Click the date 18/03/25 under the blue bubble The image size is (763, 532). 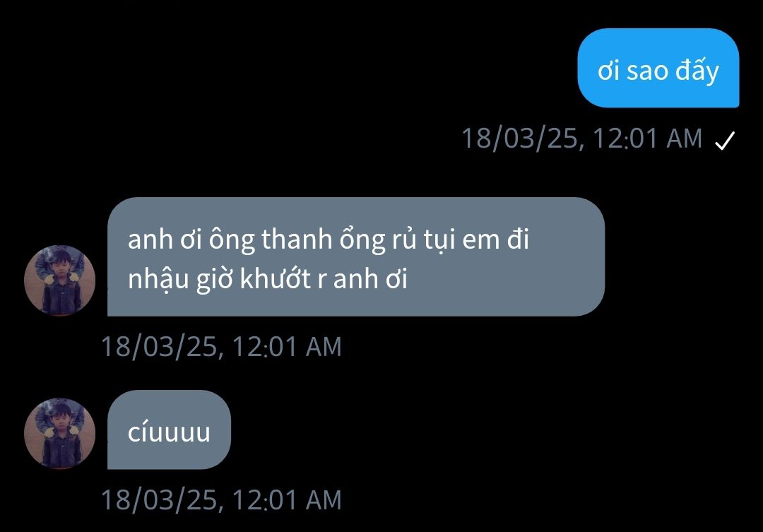point(520,138)
